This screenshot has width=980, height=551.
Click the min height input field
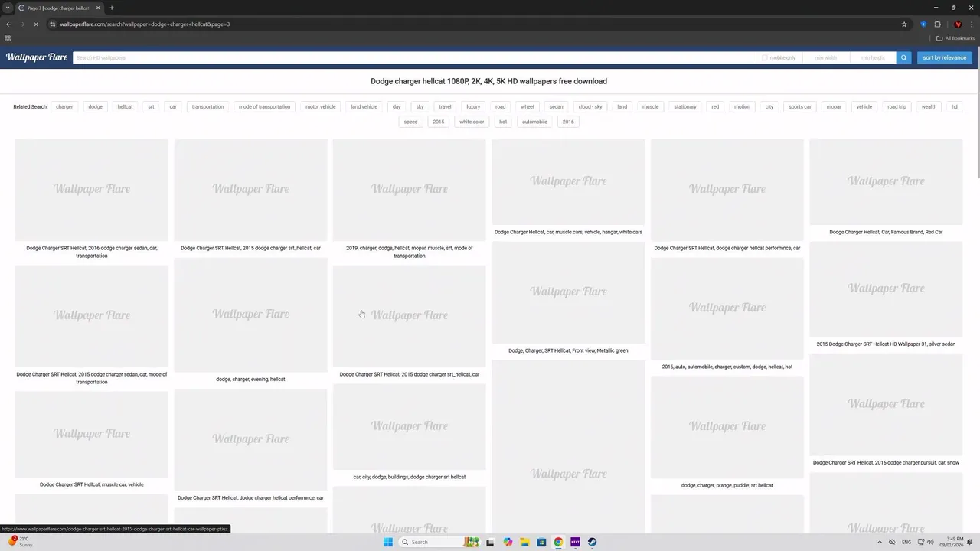tap(873, 57)
